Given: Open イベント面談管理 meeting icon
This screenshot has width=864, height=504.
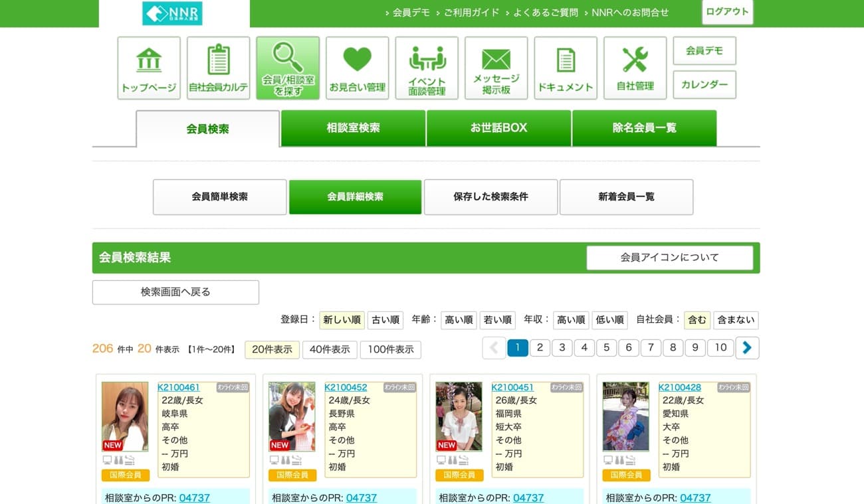Looking at the screenshot, I should click(427, 68).
